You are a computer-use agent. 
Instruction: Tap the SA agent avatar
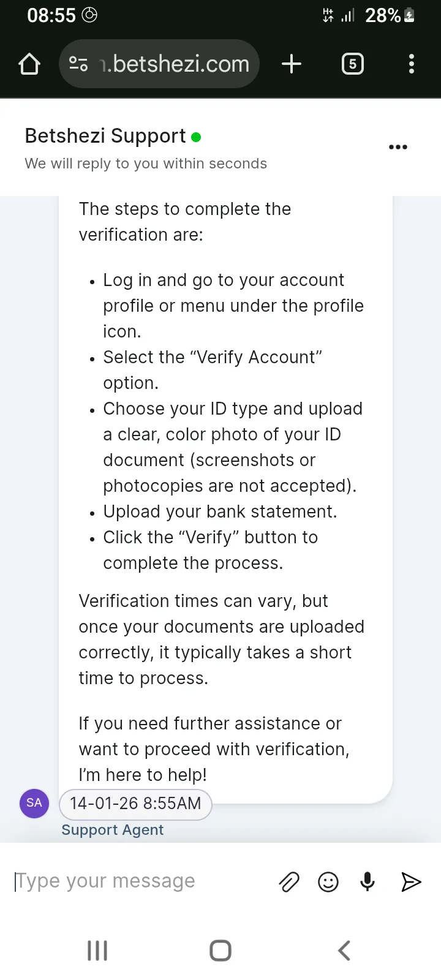34,803
